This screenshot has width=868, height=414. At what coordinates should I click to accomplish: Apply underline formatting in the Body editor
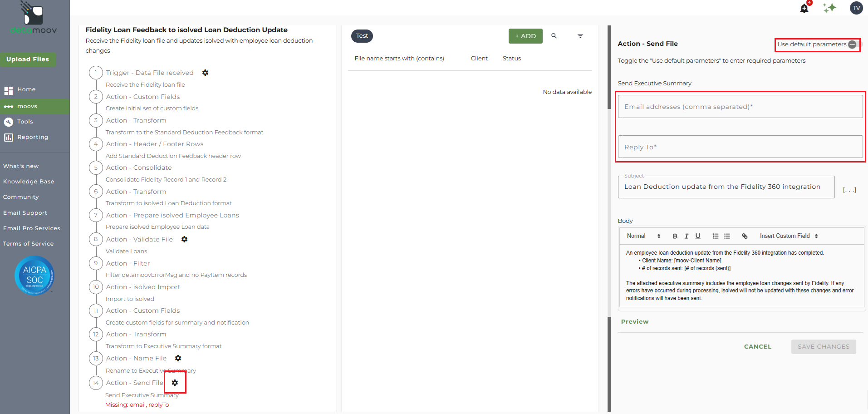click(698, 236)
